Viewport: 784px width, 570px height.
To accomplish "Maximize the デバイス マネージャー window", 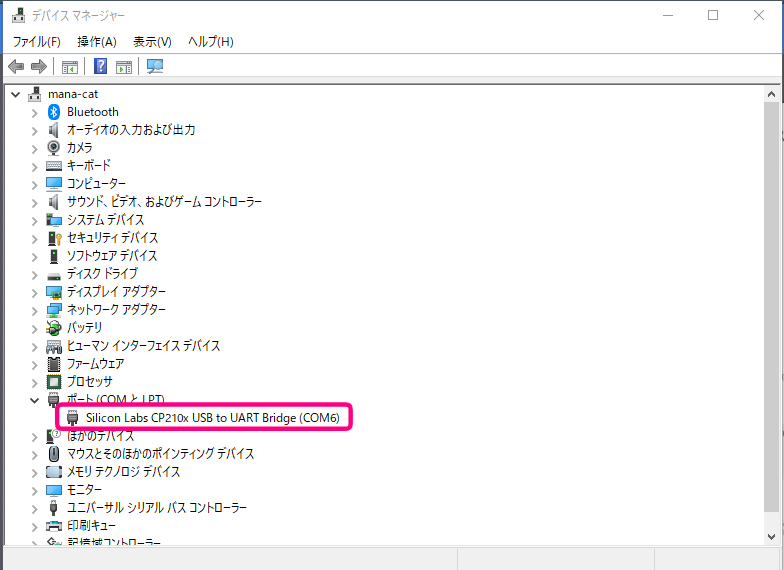I will [713, 16].
